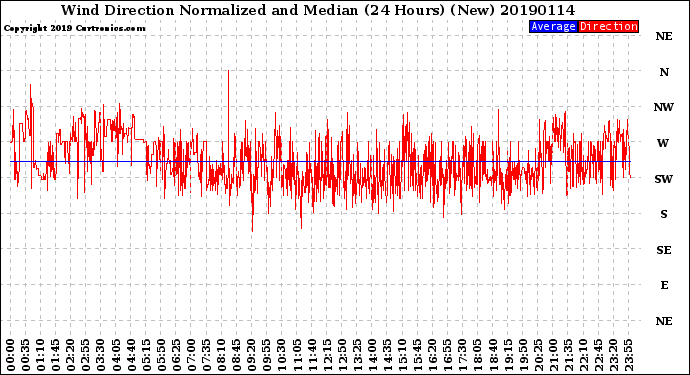This screenshot has height=375, width=690.
Task: Click the 02:20 time axis label
Action: 71,355
